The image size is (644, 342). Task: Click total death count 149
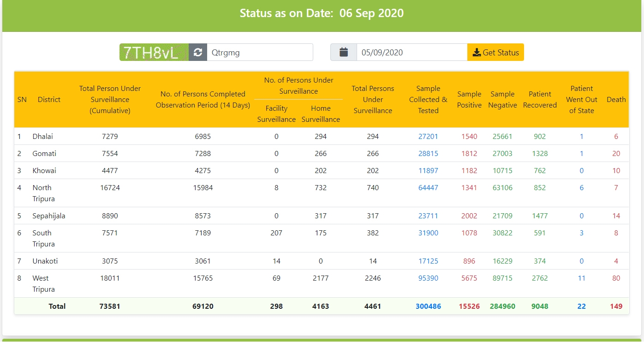click(616, 306)
